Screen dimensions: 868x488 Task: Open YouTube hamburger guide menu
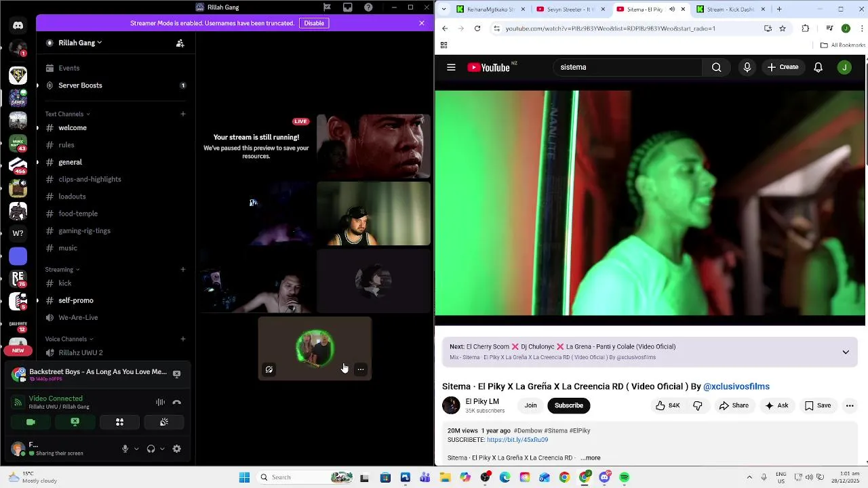pos(451,67)
